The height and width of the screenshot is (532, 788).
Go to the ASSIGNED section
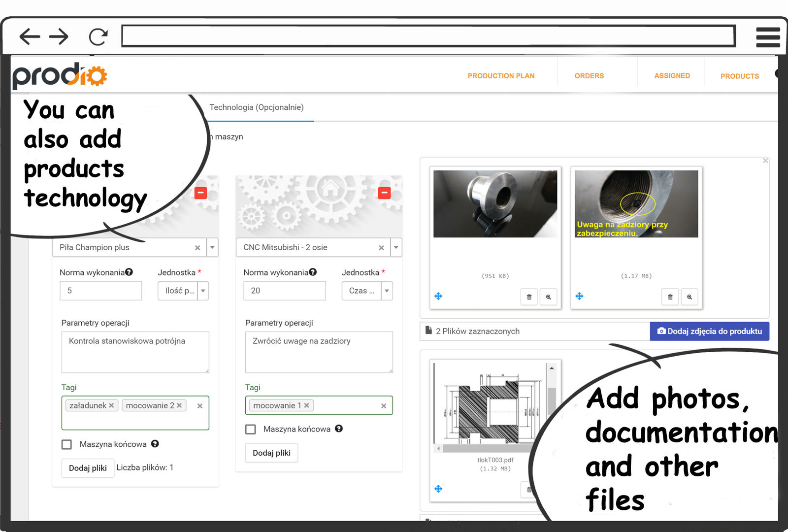pyautogui.click(x=672, y=75)
